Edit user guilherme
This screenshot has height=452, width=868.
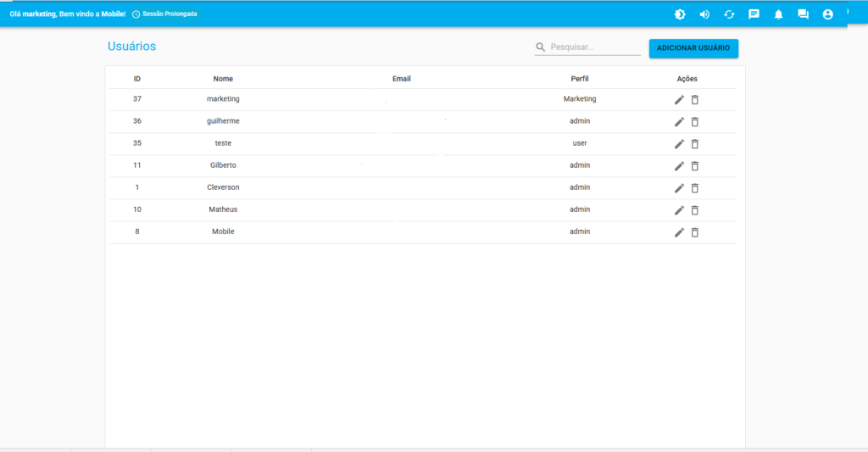(679, 122)
